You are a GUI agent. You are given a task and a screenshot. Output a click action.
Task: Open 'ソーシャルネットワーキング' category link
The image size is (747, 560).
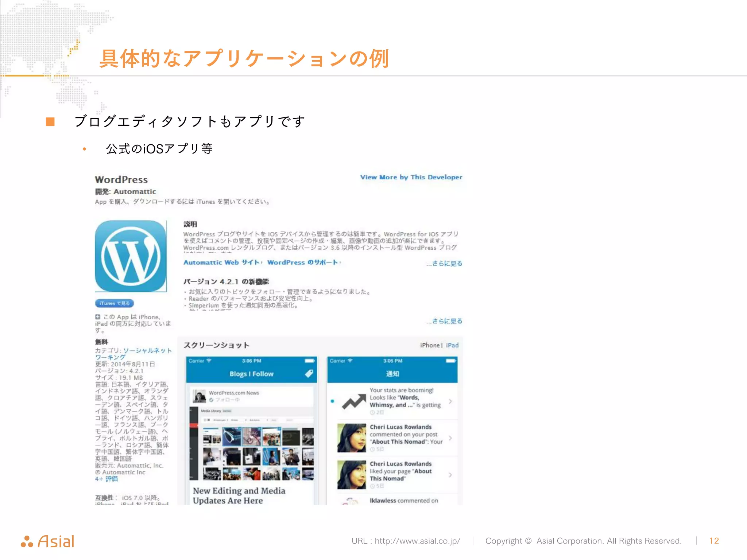point(133,354)
